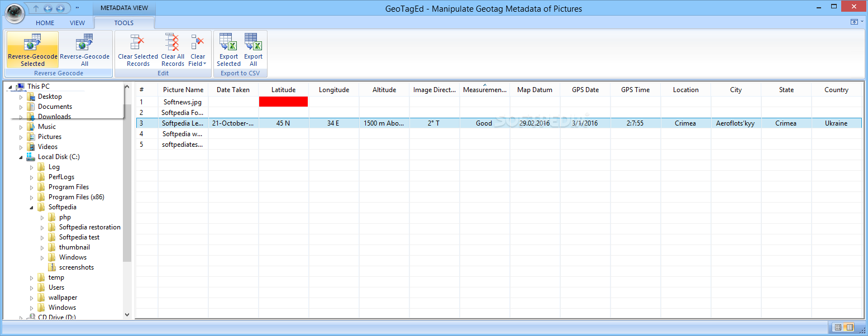Expand the Program Files (x86) folder node
Viewport: 868px width, 336px height.
tap(32, 197)
